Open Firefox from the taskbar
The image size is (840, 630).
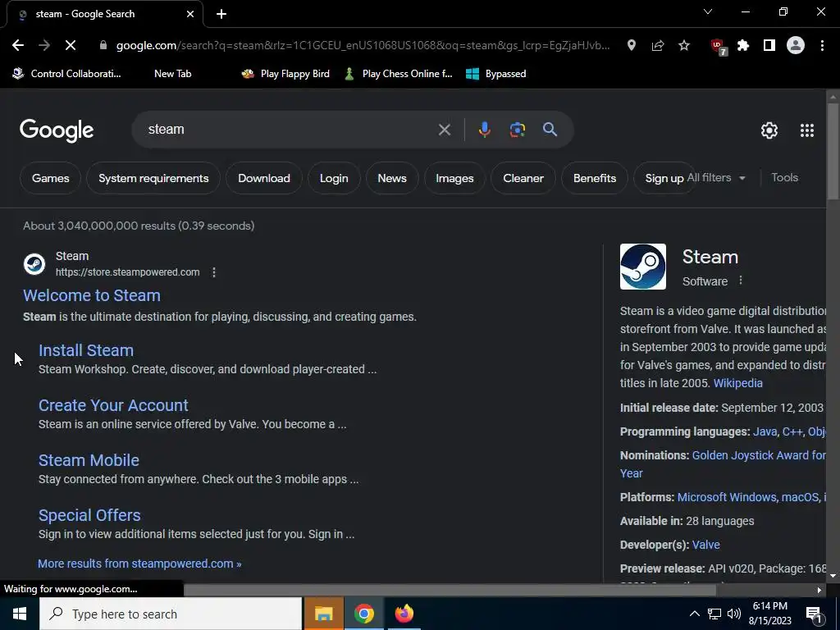[404, 614]
